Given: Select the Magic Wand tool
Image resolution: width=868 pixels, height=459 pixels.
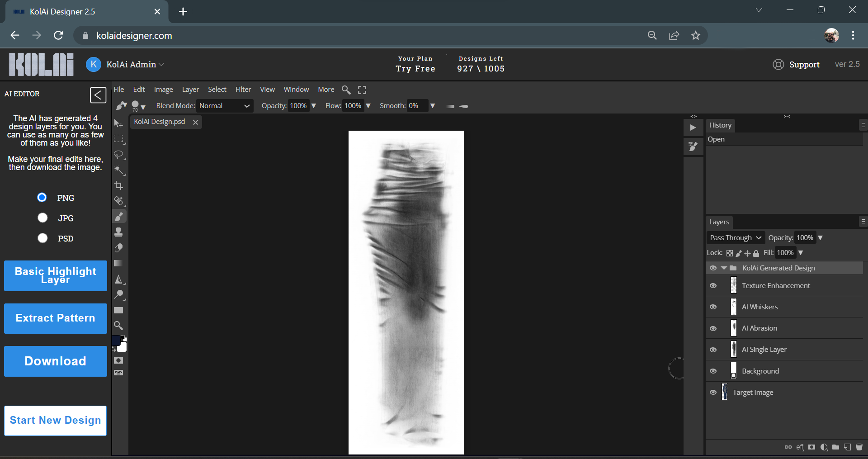Looking at the screenshot, I should pyautogui.click(x=119, y=170).
